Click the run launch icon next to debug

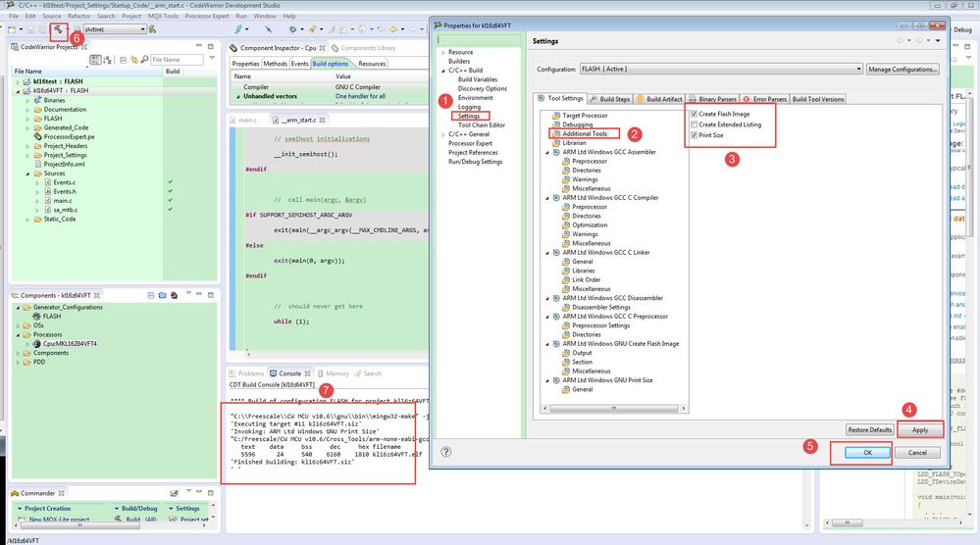tap(313, 28)
